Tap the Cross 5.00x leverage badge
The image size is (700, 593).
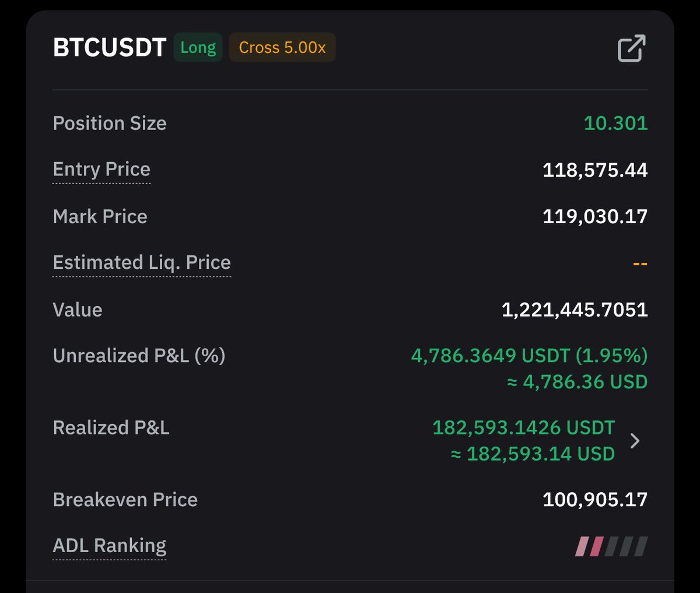282,47
